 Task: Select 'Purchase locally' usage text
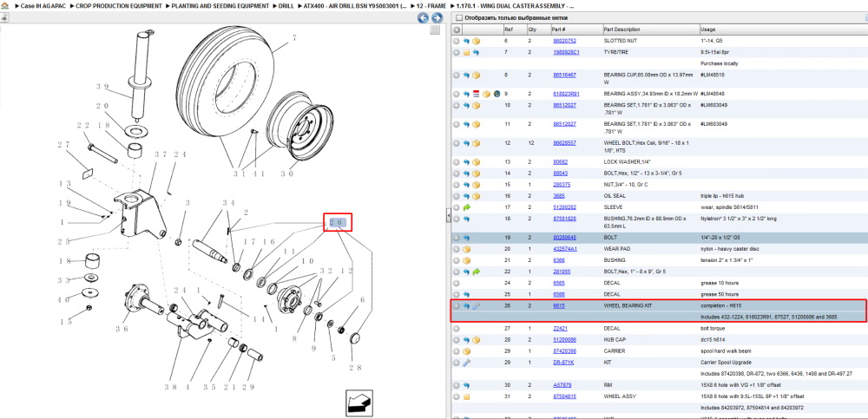(x=719, y=63)
